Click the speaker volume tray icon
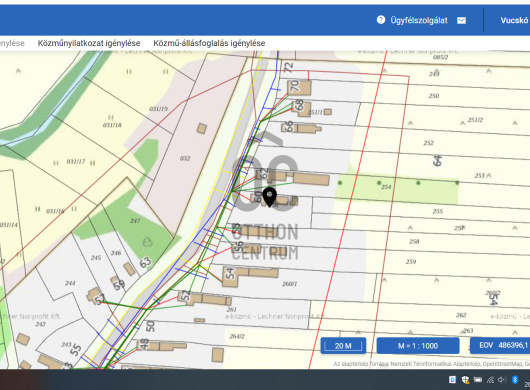This screenshot has width=530, height=390. pyautogui.click(x=502, y=380)
